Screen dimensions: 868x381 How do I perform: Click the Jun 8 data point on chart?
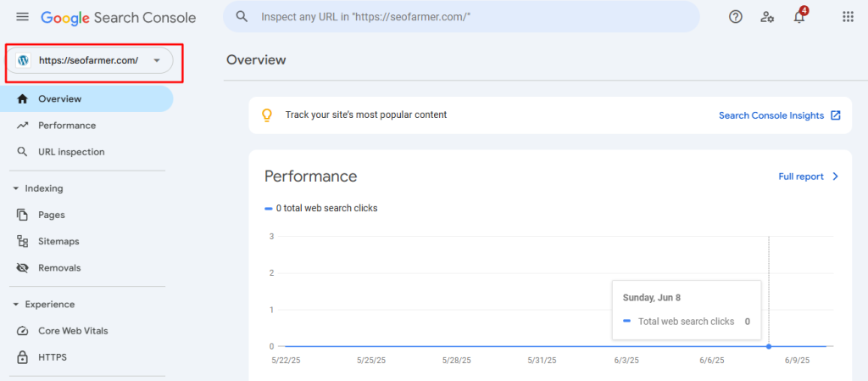pyautogui.click(x=769, y=346)
